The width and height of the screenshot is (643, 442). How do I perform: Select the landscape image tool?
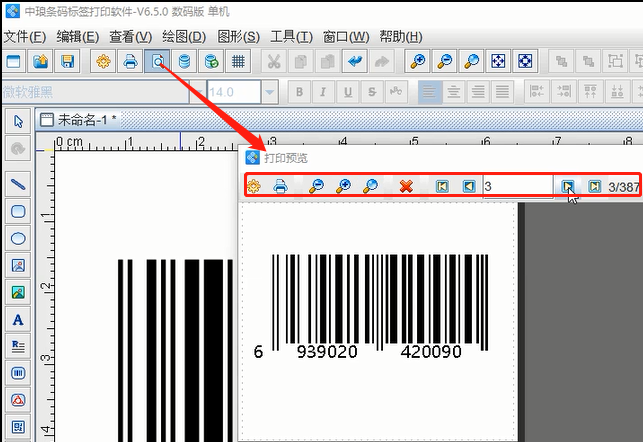[x=18, y=292]
